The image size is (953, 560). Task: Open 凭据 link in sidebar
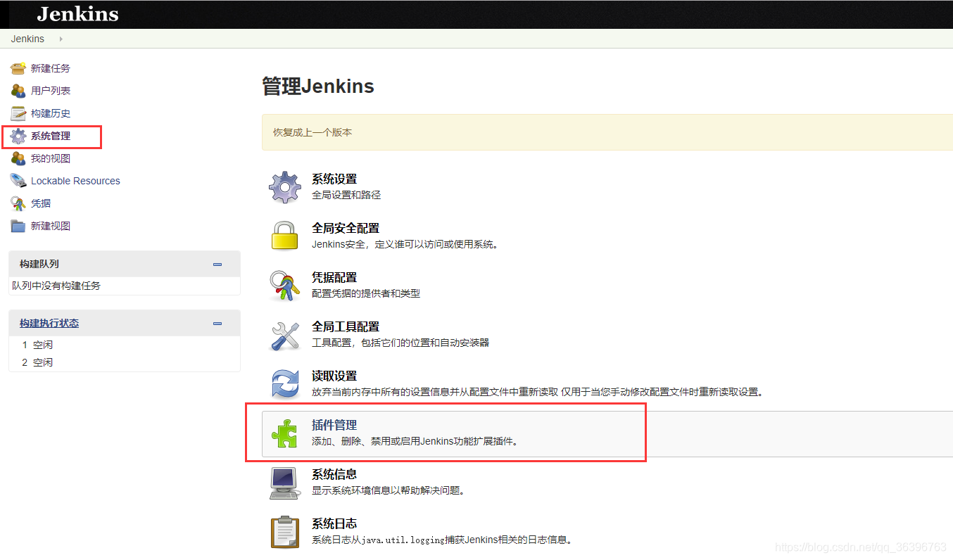[41, 203]
